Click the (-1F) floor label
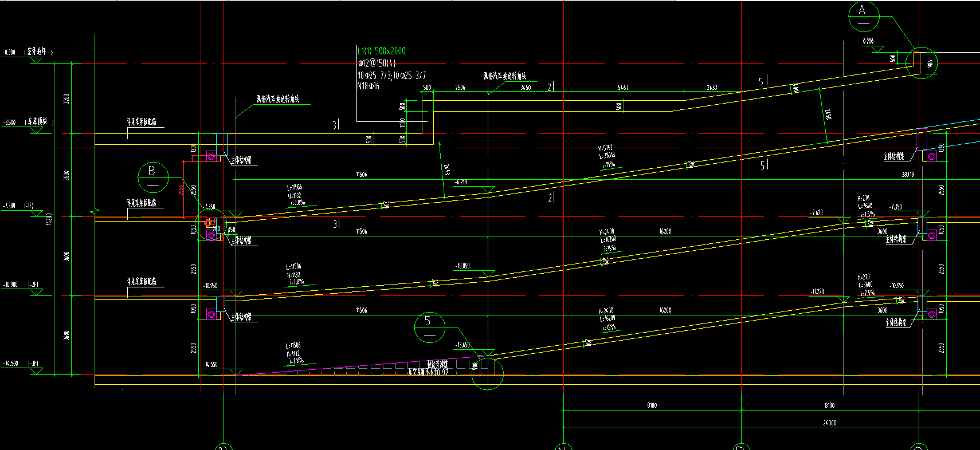980x450 pixels. coord(29,206)
